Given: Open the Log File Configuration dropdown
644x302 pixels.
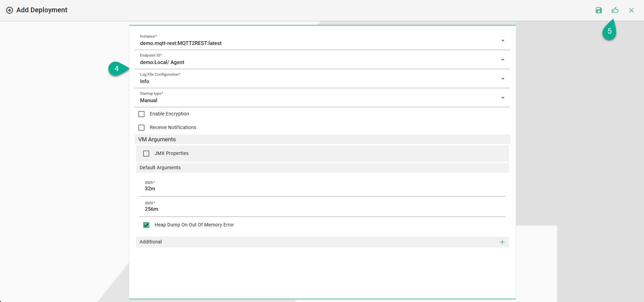Looking at the screenshot, I should tap(503, 79).
